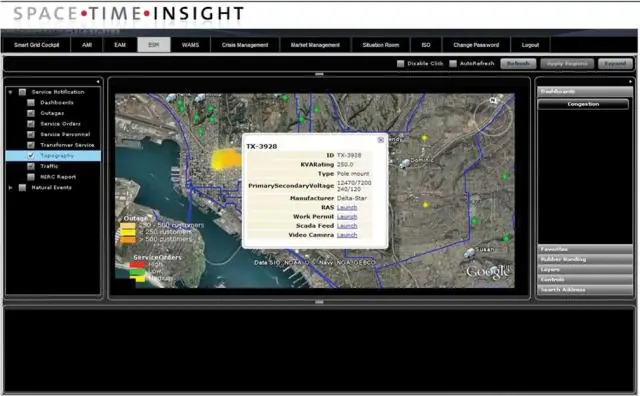Collapse the left panel with its arrow
The height and width of the screenshot is (396, 640).
[x=98, y=82]
